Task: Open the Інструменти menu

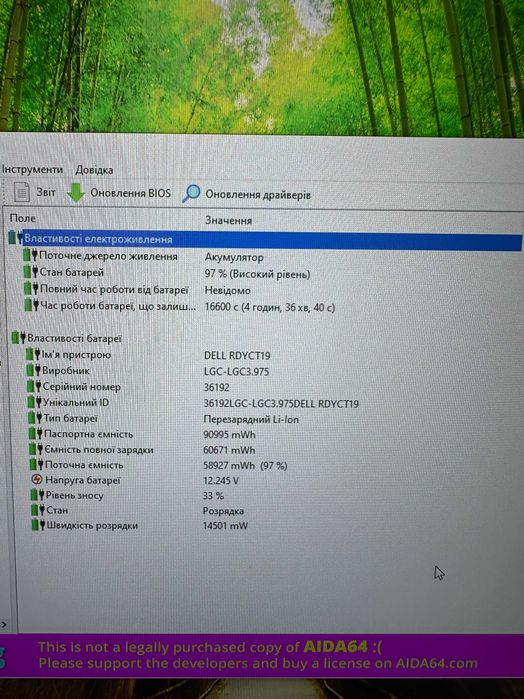Action: pos(32,169)
